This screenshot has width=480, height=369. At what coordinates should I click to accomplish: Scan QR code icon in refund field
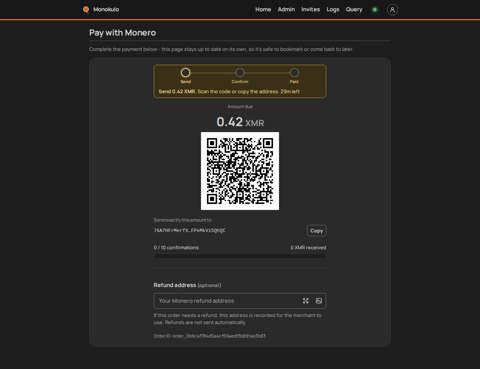click(305, 301)
